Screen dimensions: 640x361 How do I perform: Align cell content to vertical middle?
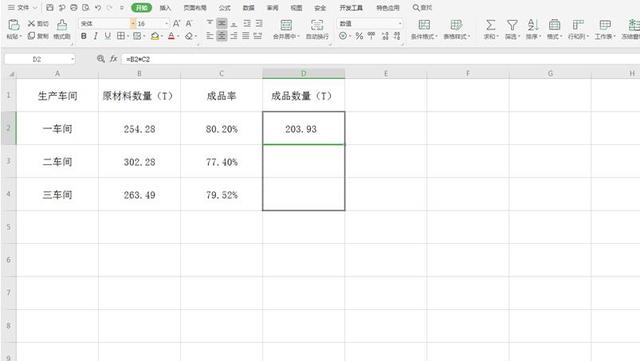pyautogui.click(x=222, y=23)
